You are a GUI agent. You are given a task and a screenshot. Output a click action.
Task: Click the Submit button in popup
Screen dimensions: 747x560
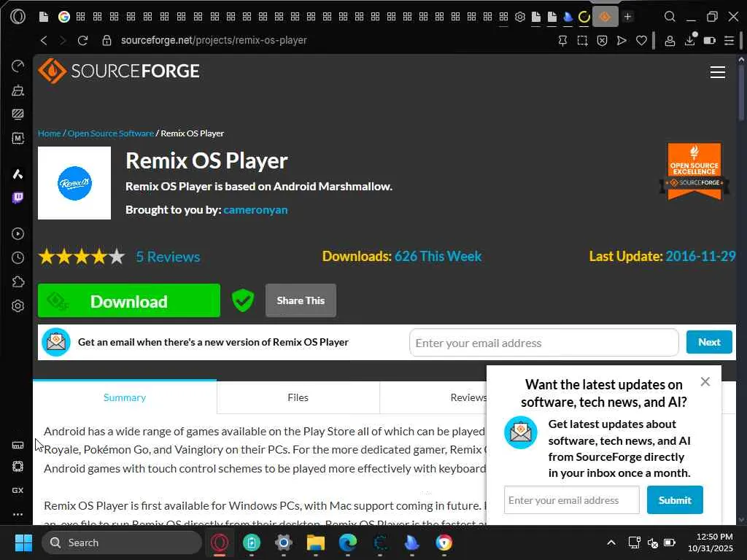tap(675, 500)
